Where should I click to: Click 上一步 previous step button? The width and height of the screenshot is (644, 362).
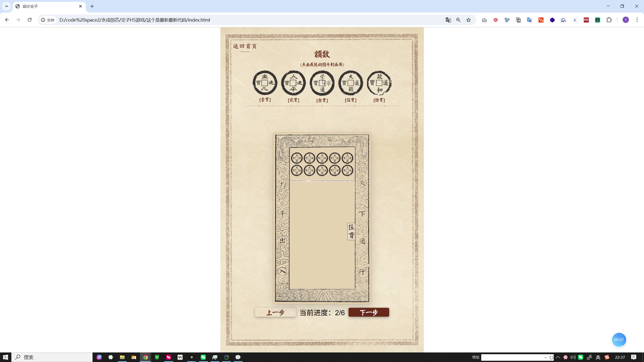(x=275, y=312)
